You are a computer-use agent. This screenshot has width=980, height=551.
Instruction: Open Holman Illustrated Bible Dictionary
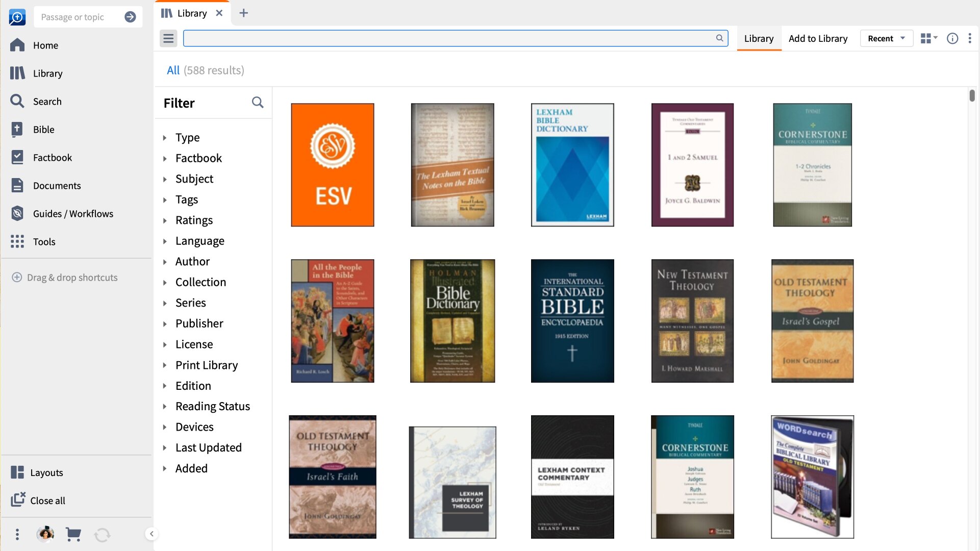point(453,321)
